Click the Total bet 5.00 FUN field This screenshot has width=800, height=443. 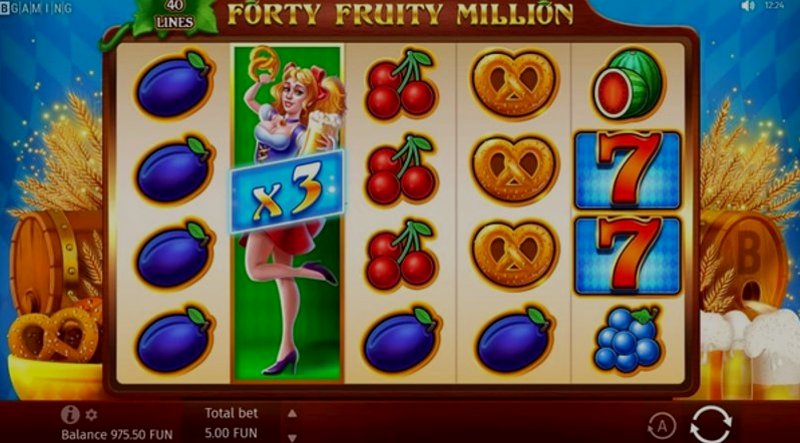pyautogui.click(x=232, y=423)
